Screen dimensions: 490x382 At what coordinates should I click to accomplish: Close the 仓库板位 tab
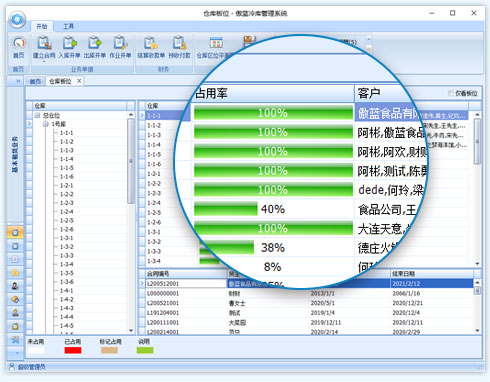79,81
